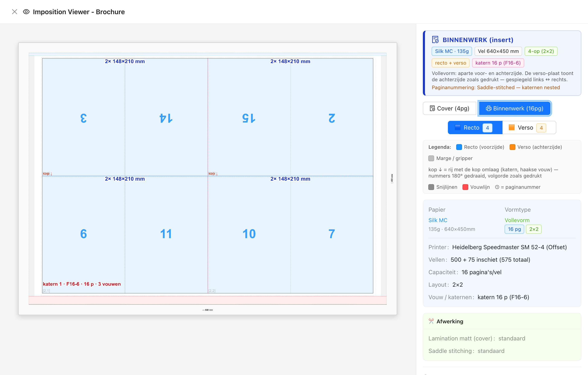Select page 2 on the imposition sheet

tap(332, 118)
